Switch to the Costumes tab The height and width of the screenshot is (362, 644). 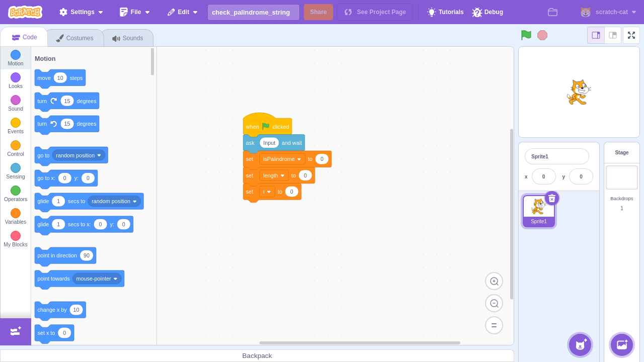click(x=75, y=38)
